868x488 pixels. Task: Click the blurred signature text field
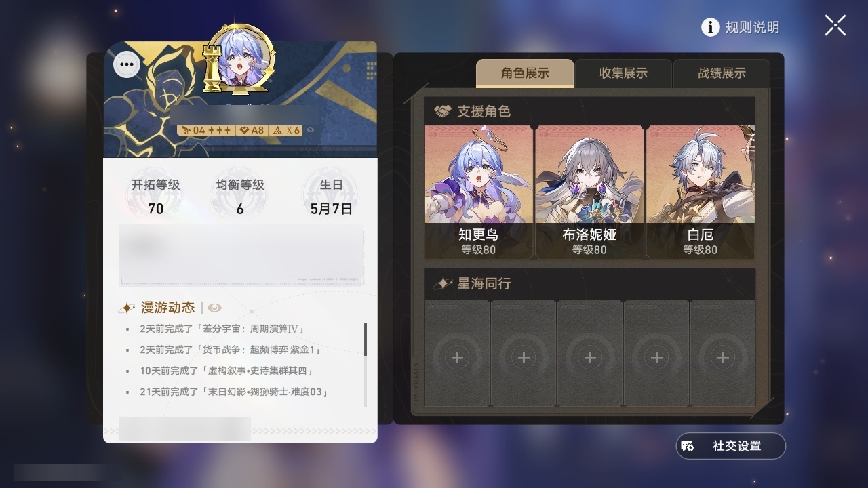(241, 254)
